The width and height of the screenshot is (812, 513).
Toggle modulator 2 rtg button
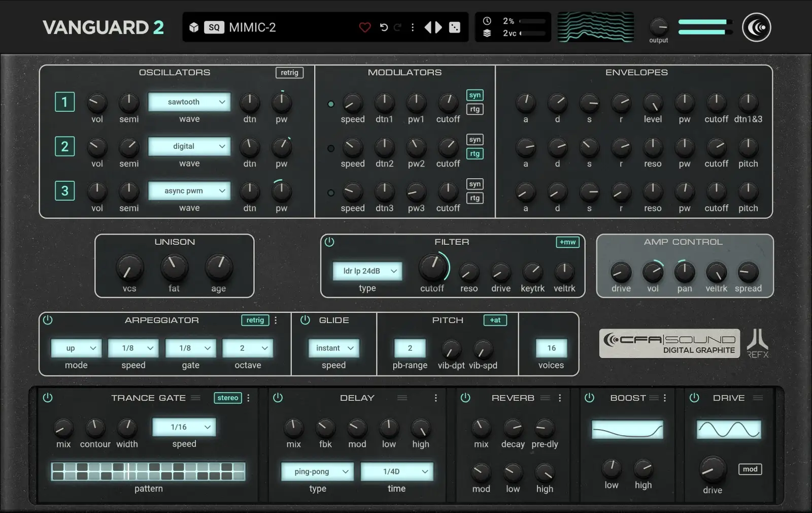(475, 153)
